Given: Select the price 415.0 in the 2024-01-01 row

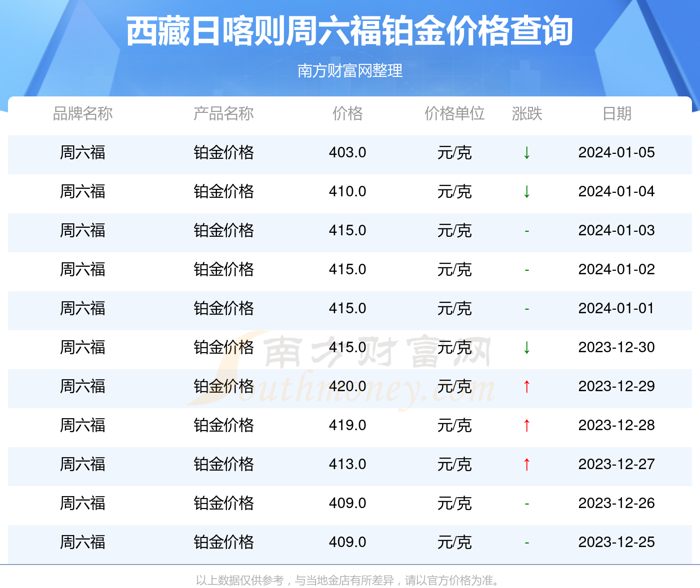Looking at the screenshot, I should coord(347,308).
